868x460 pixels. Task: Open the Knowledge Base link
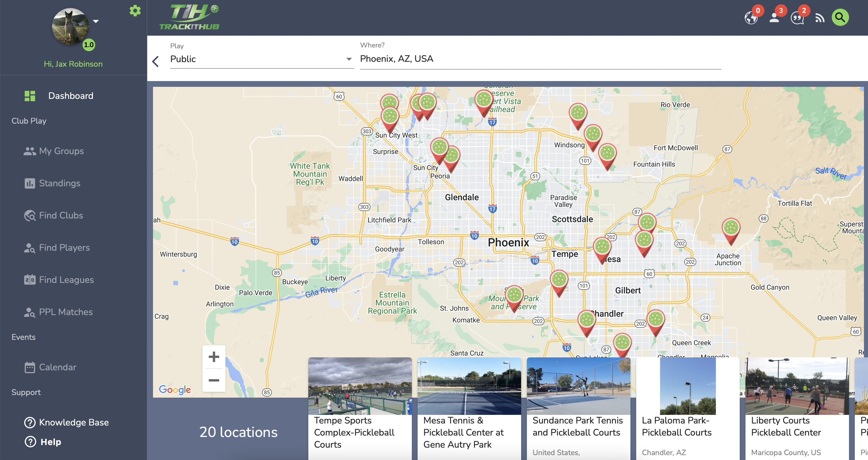[x=73, y=422]
